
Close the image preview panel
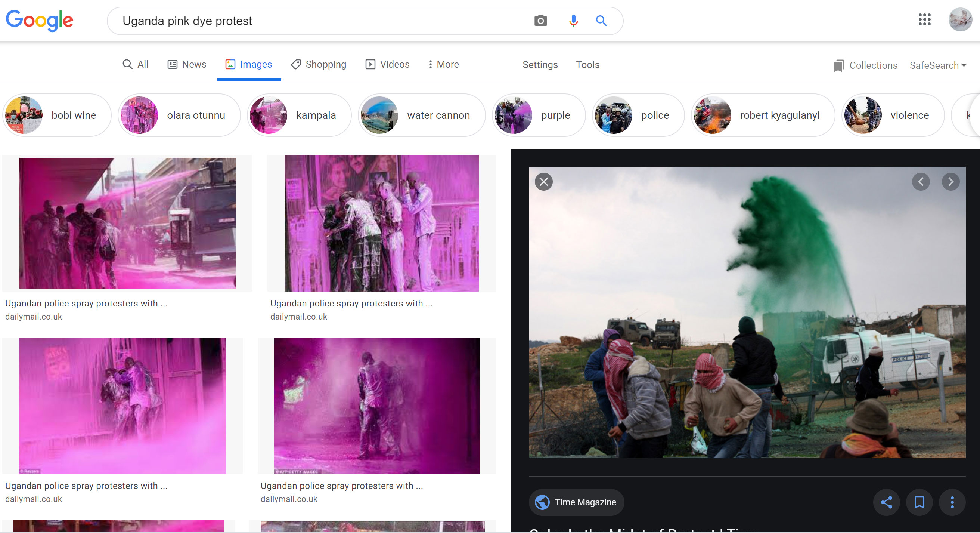click(x=543, y=182)
